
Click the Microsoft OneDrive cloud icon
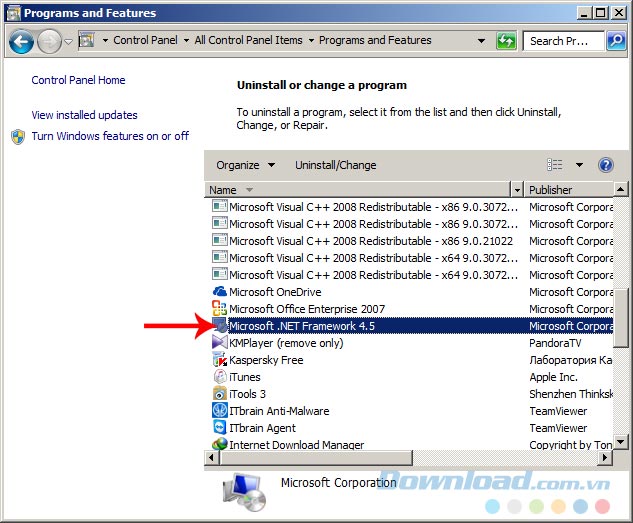coord(220,292)
